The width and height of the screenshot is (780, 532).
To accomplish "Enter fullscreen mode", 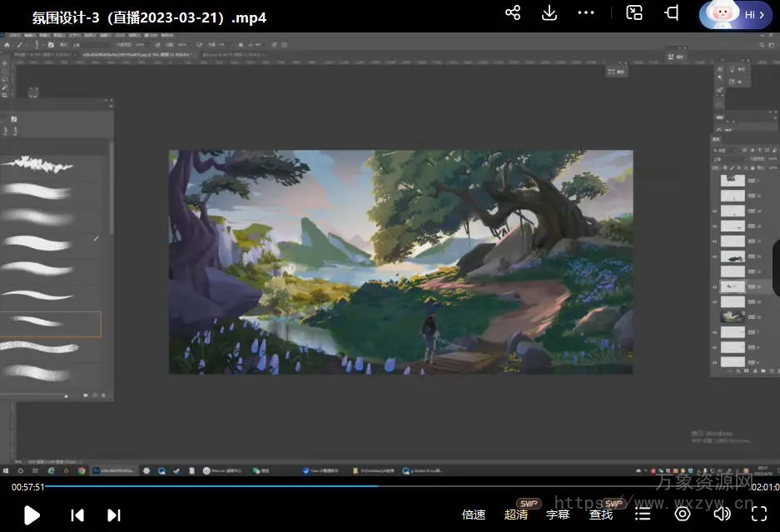I will (758, 514).
